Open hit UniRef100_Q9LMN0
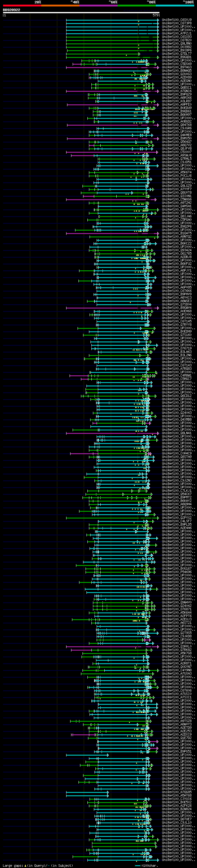This screenshot has height=868, width=197. tap(177, 43)
